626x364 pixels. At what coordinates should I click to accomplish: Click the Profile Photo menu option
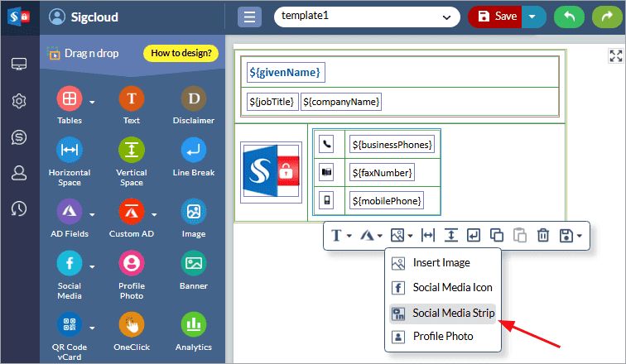442,336
